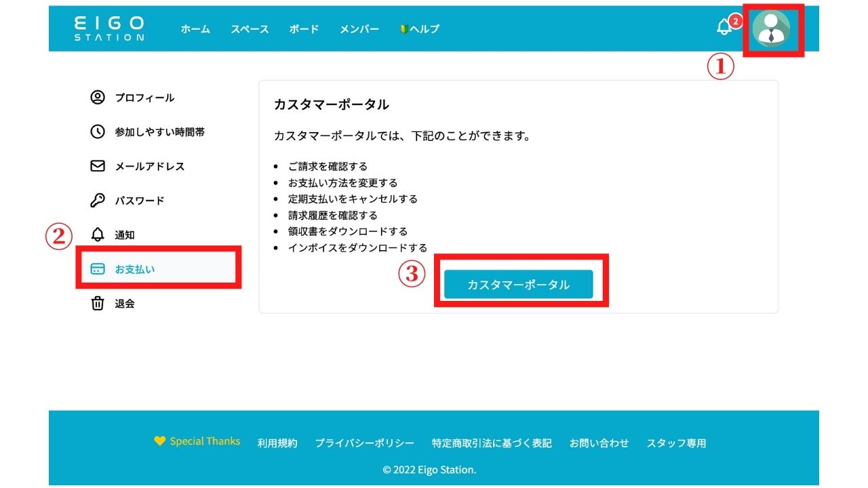Click the profile avatar in the top bar
The width and height of the screenshot is (868, 488).
(772, 30)
